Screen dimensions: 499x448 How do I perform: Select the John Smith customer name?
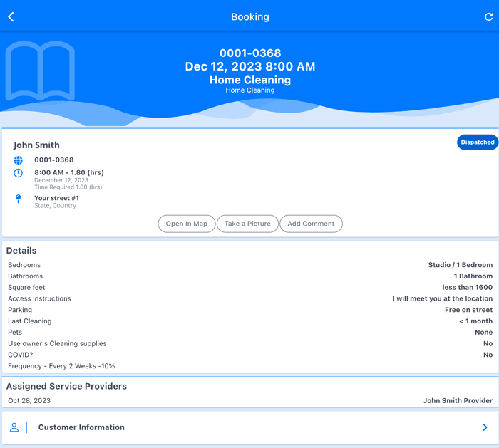click(36, 145)
